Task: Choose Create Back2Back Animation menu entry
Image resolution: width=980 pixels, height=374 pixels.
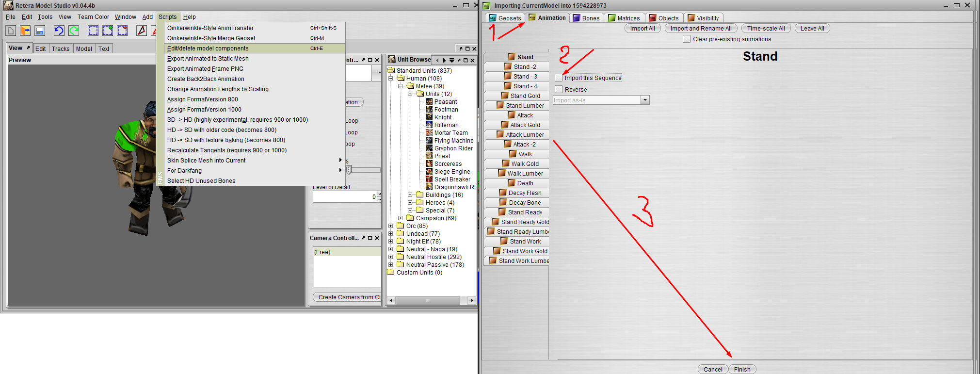Action: coord(255,79)
